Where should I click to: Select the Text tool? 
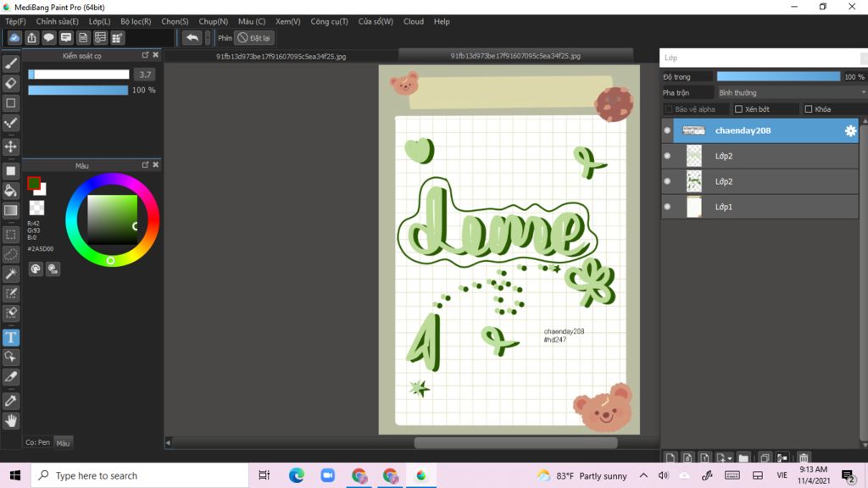10,337
